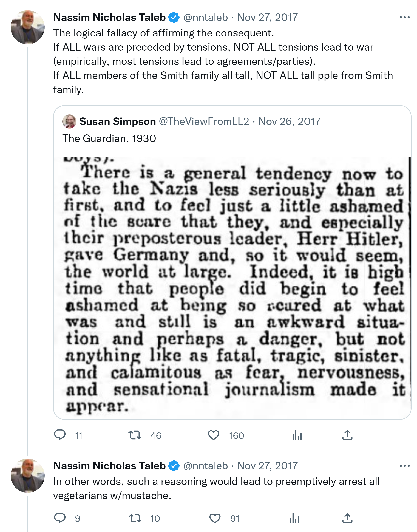This screenshot has height=532, width=417.
Task: Open Taleb's avatar on second tweet
Action: (28, 476)
